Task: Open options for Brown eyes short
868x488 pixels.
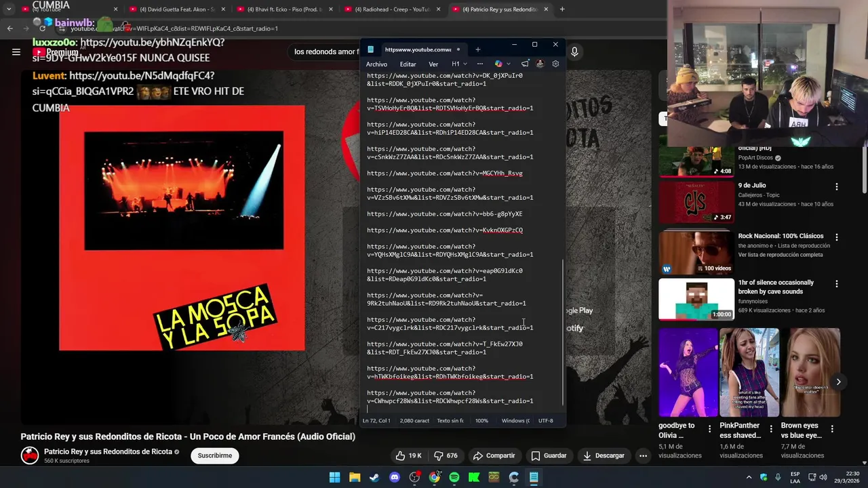Action: click(832, 429)
